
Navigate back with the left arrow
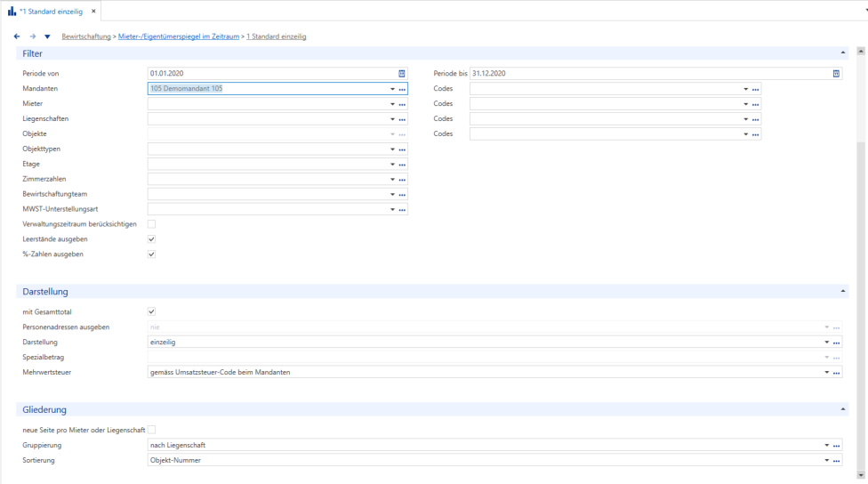[x=17, y=36]
